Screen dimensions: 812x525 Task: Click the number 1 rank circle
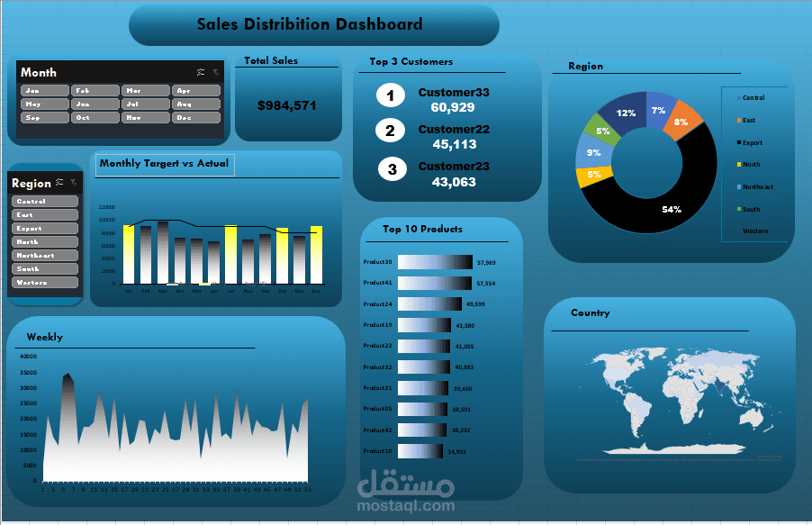click(391, 95)
